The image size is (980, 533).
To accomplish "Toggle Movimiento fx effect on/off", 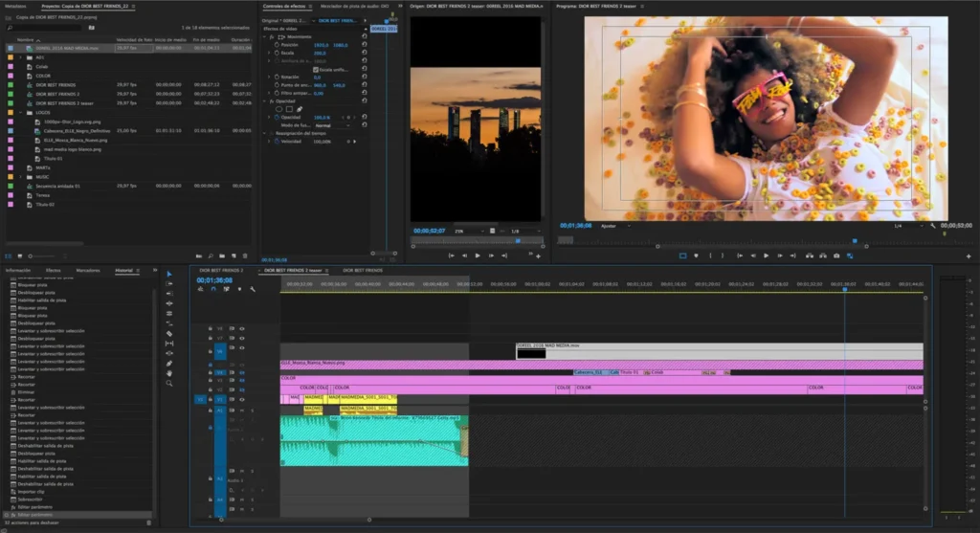I will [272, 37].
